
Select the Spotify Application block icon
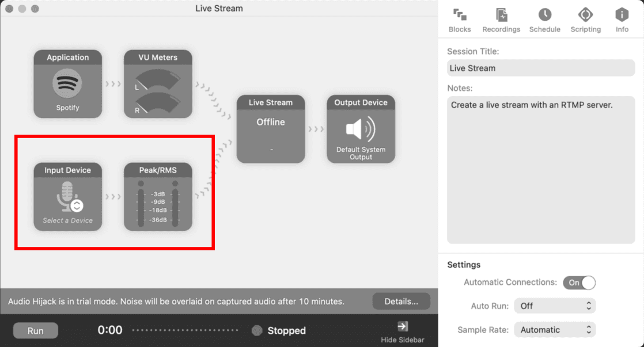coord(67,83)
